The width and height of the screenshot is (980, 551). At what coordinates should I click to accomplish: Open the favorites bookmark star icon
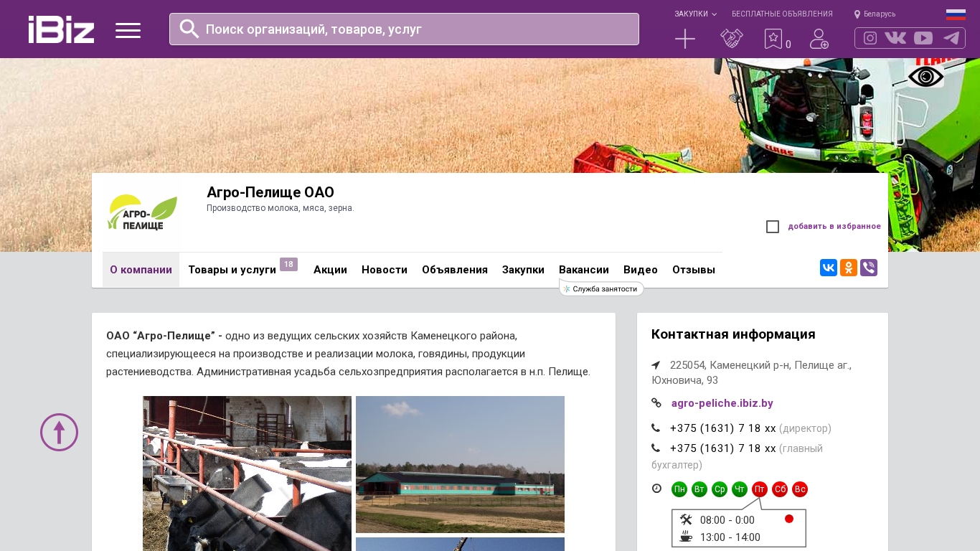tap(773, 39)
